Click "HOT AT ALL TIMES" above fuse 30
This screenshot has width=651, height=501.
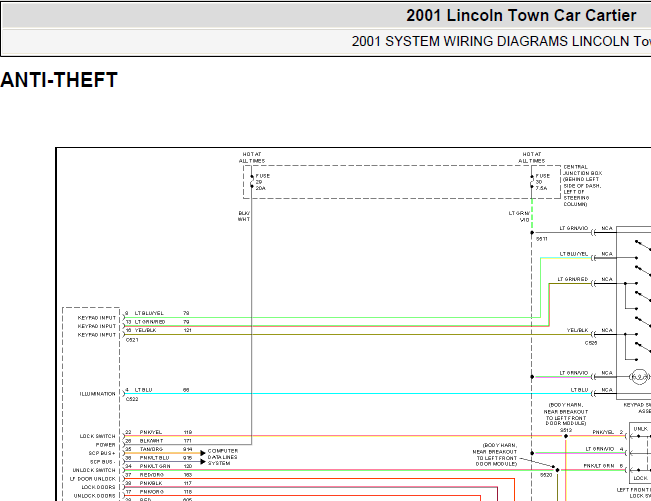[x=531, y=157]
